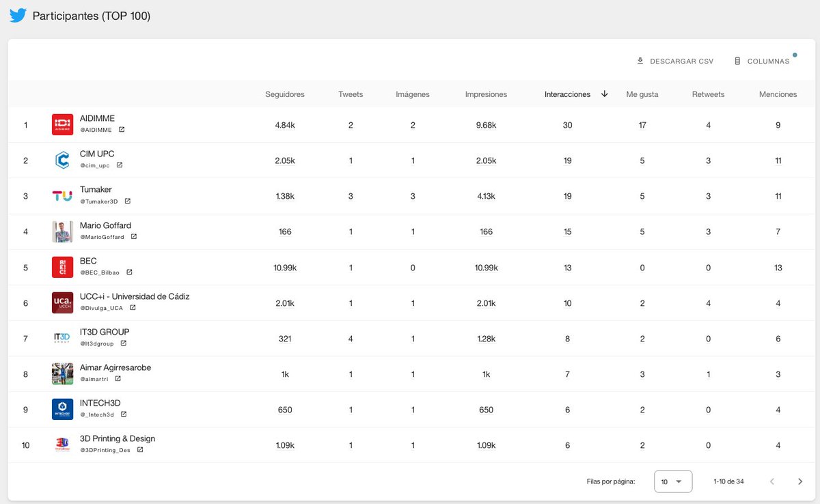The height and width of the screenshot is (504, 820).
Task: Click the previous page pagination chevron
Action: (x=773, y=481)
